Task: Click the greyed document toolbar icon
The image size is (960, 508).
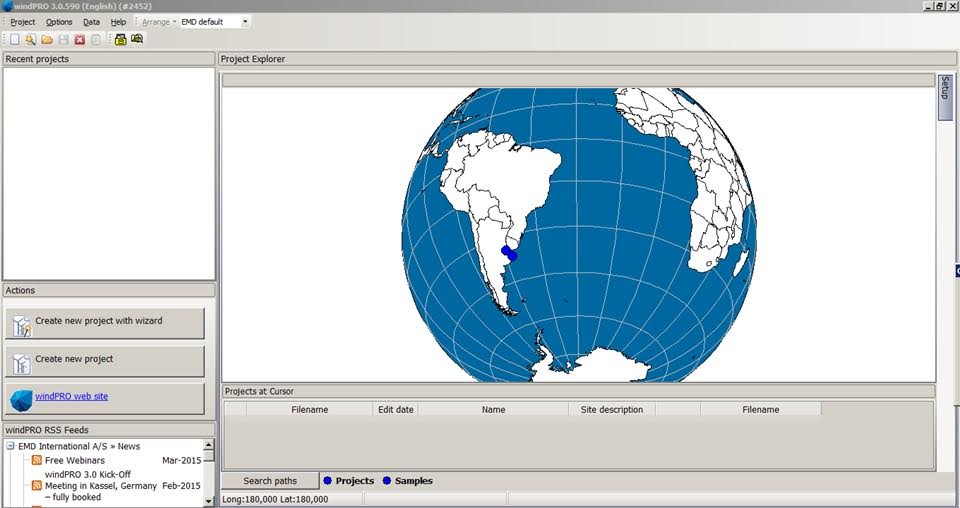Action: (x=96, y=39)
